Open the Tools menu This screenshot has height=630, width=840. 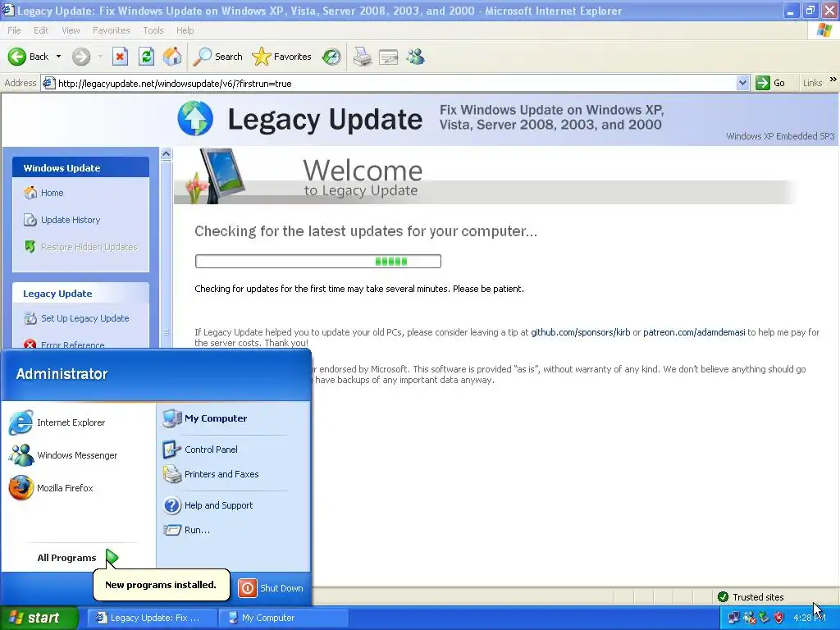(153, 30)
